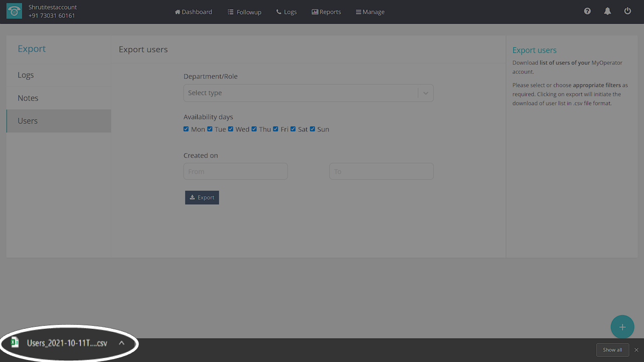Expand the Department/Role select type dropdown
This screenshot has width=644, height=362.
coord(308,93)
